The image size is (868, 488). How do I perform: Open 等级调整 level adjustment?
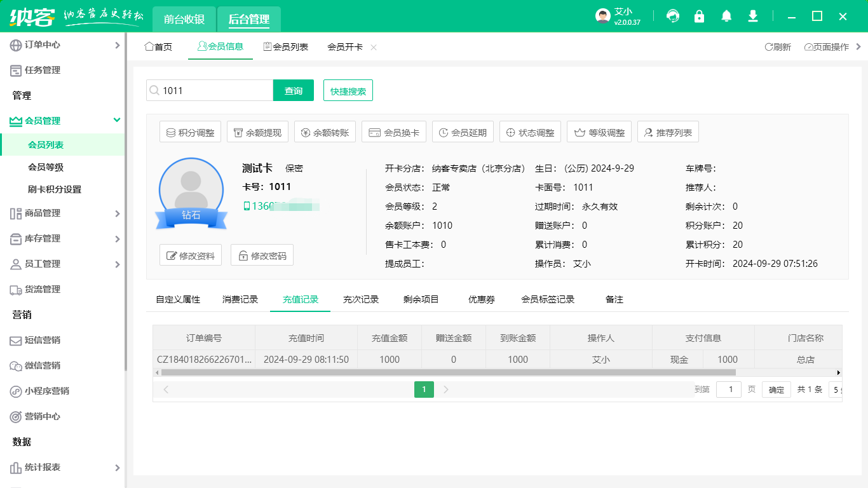(598, 132)
